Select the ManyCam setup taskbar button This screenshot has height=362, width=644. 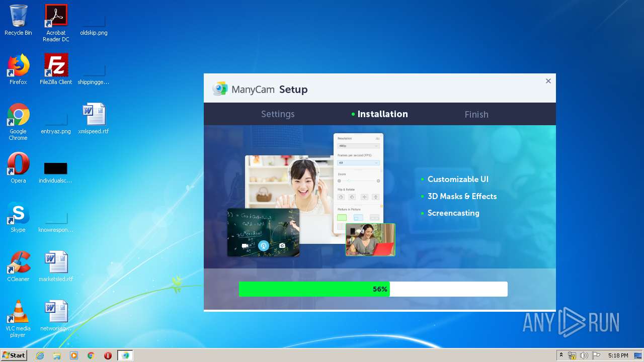[x=125, y=355]
